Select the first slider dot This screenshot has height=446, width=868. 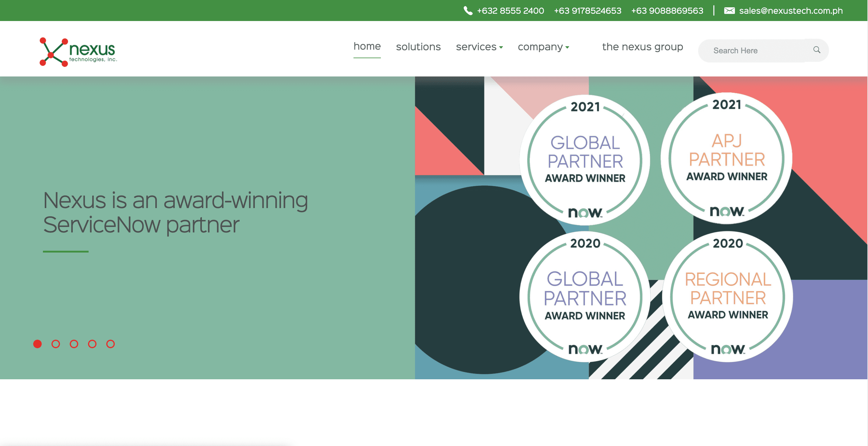(x=37, y=344)
